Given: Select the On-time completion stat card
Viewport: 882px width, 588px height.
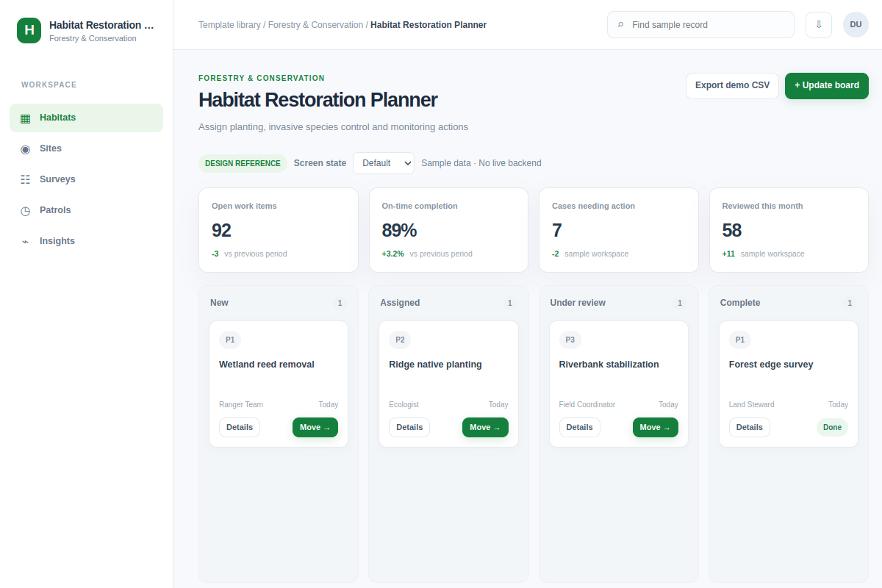Looking at the screenshot, I should [x=448, y=230].
